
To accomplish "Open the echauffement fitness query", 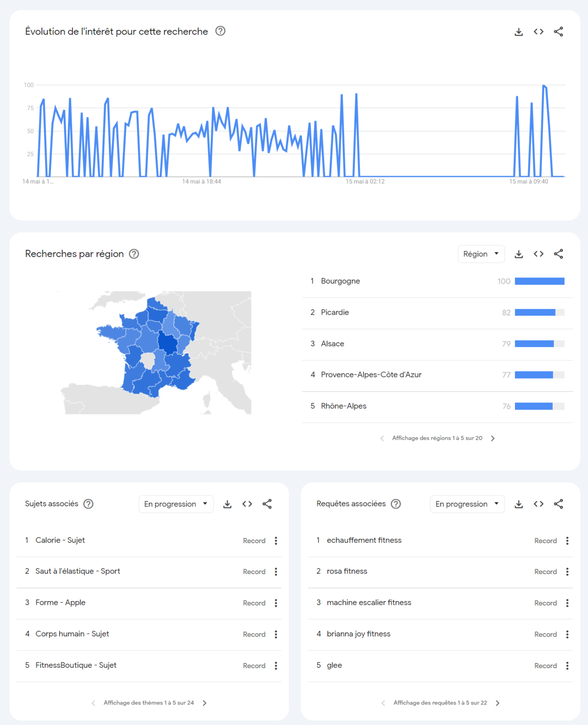I will pyautogui.click(x=364, y=540).
